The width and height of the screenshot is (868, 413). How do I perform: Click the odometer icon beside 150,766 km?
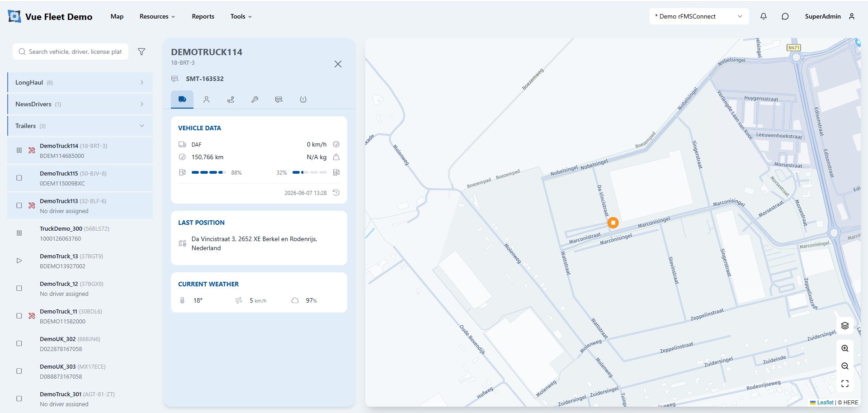(x=182, y=157)
